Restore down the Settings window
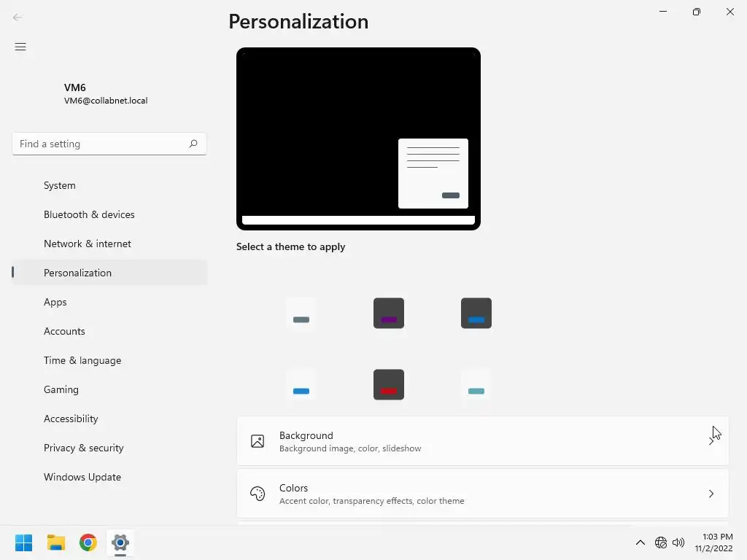 coord(697,12)
